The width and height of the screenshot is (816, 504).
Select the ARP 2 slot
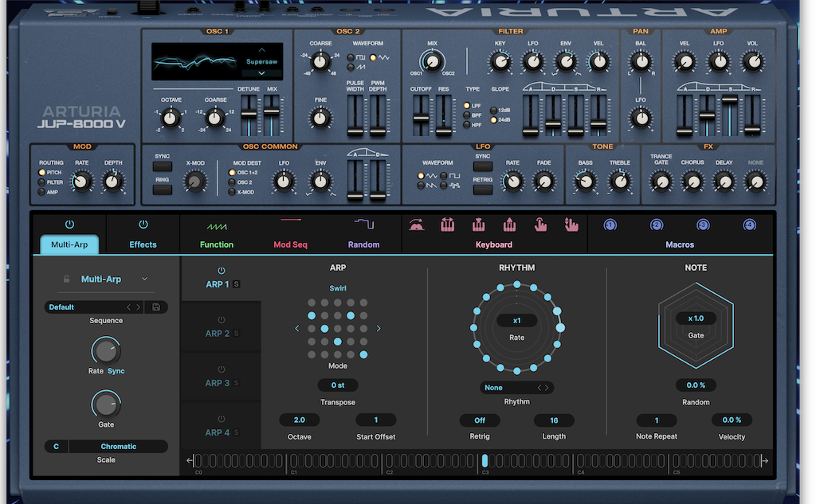pos(222,328)
